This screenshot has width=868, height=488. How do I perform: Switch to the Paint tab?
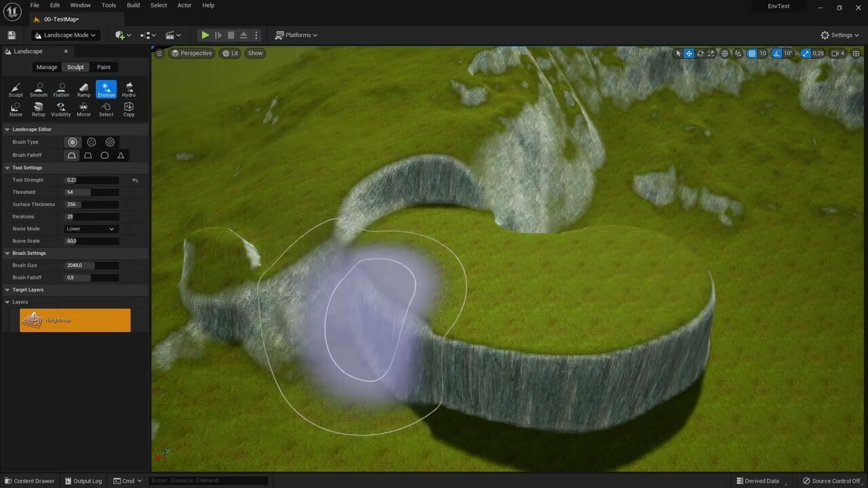pyautogui.click(x=104, y=67)
